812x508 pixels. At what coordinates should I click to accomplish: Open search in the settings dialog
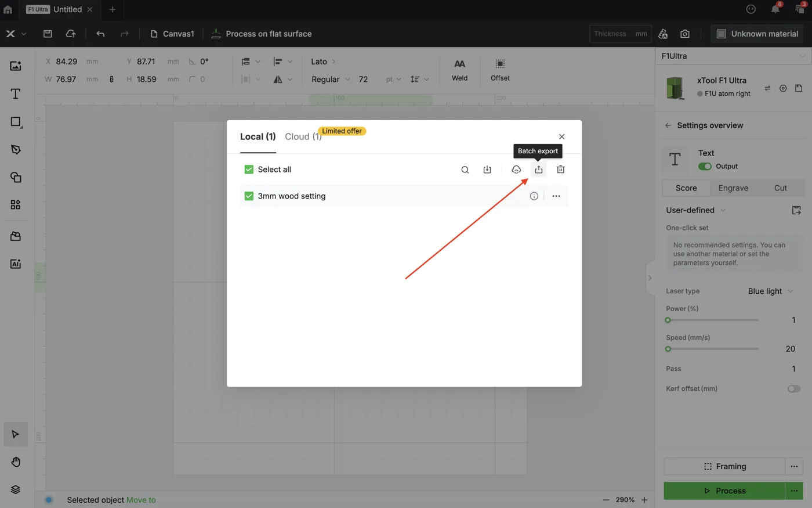[465, 170]
